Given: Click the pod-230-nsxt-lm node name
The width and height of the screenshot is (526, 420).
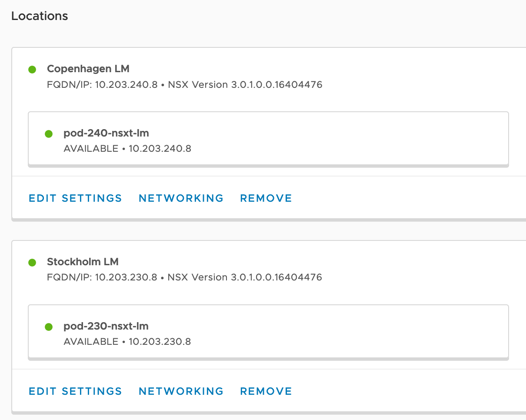Looking at the screenshot, I should 106,327.
